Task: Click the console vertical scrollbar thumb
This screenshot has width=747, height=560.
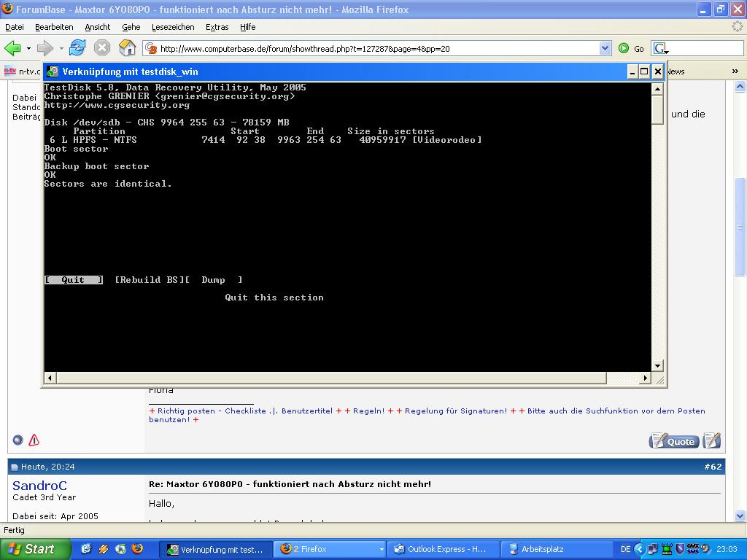Action: [657, 109]
